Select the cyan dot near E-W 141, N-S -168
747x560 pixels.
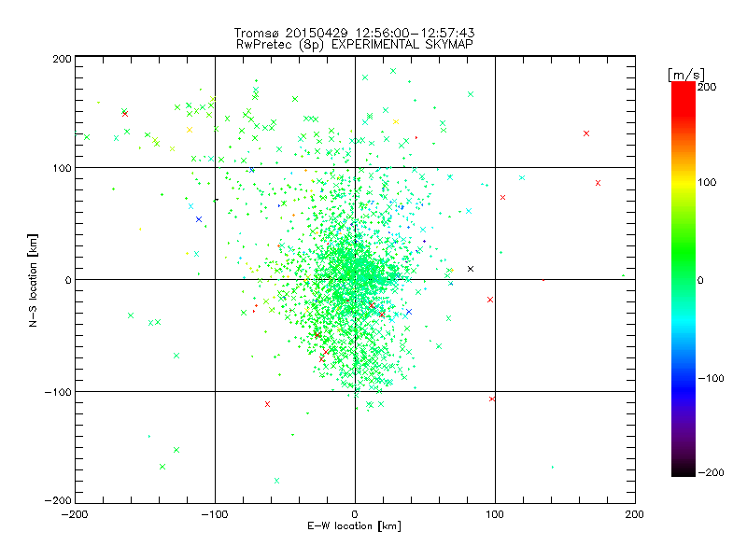[552, 468]
